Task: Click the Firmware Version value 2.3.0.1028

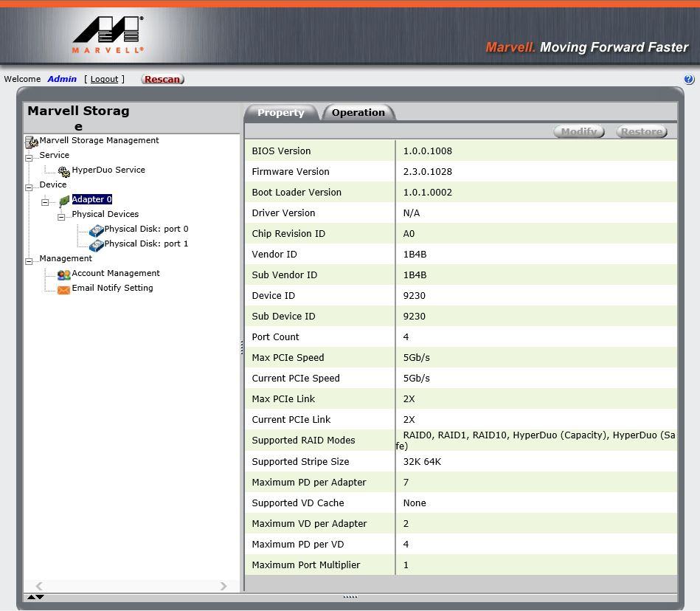Action: coord(428,171)
